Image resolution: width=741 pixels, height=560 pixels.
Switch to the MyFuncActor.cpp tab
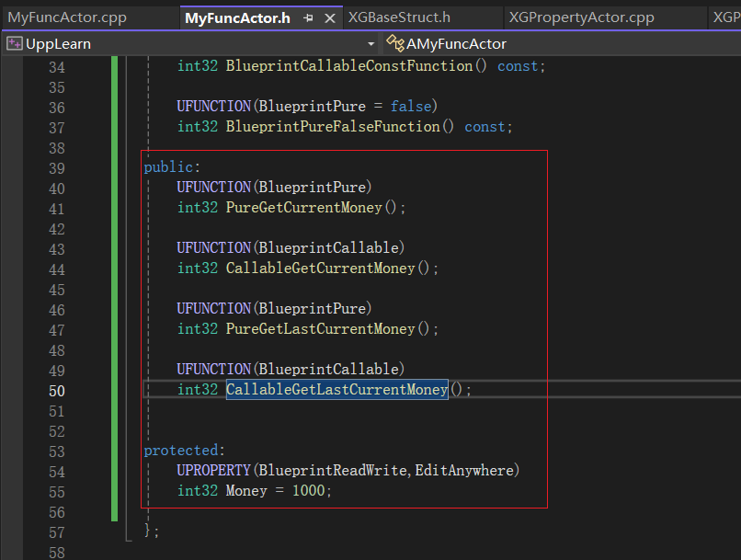coord(67,17)
